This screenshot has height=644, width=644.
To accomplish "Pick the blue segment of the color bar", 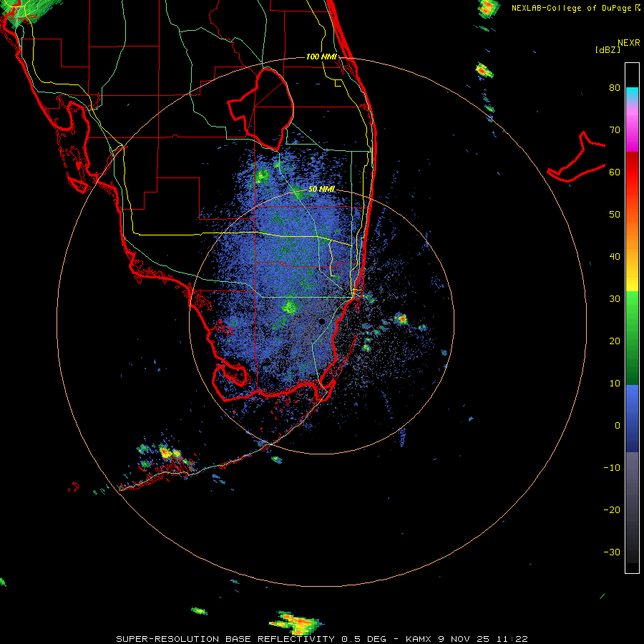I will tap(632, 419).
